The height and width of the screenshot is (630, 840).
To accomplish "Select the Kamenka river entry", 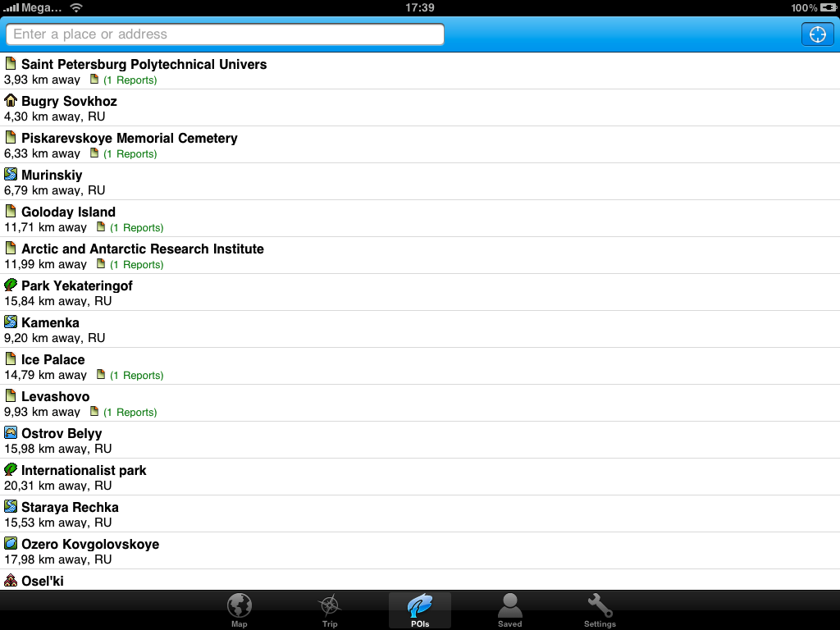I will 420,330.
